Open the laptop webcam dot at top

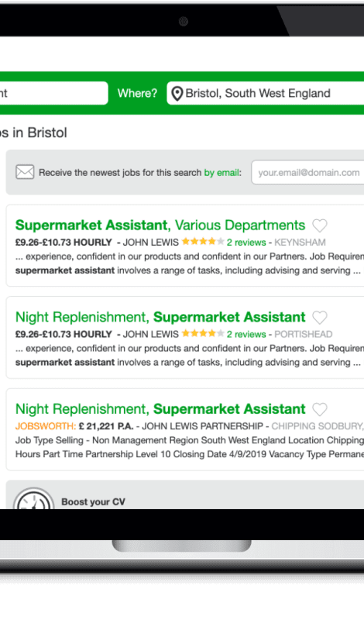pos(183,22)
